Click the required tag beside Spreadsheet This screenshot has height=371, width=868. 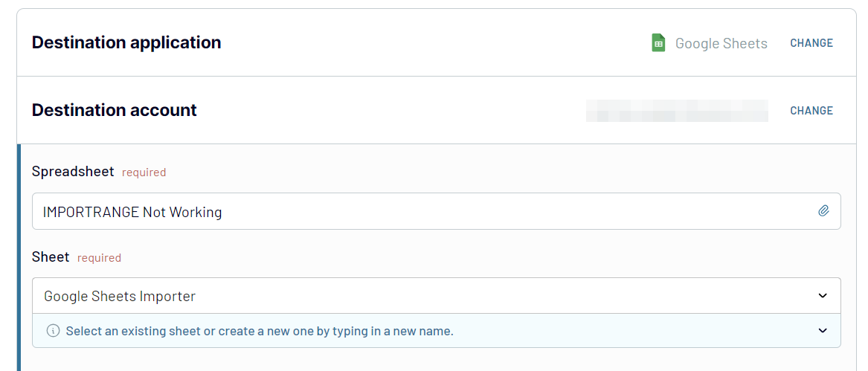[144, 172]
